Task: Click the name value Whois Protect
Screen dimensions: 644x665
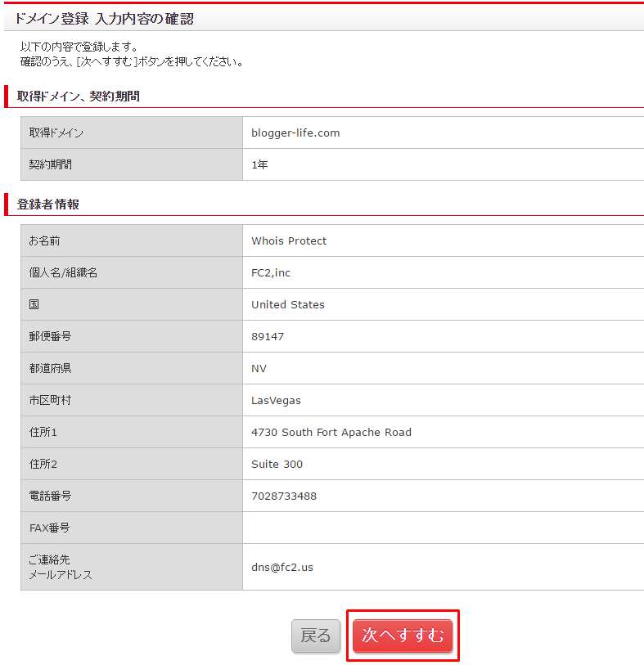Action: click(289, 241)
